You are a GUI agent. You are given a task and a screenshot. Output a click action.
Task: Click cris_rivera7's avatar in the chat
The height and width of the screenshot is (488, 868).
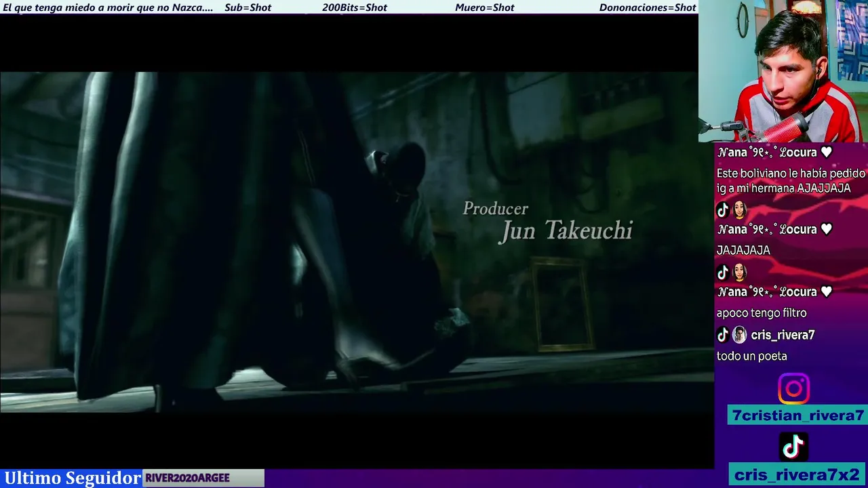coord(739,335)
